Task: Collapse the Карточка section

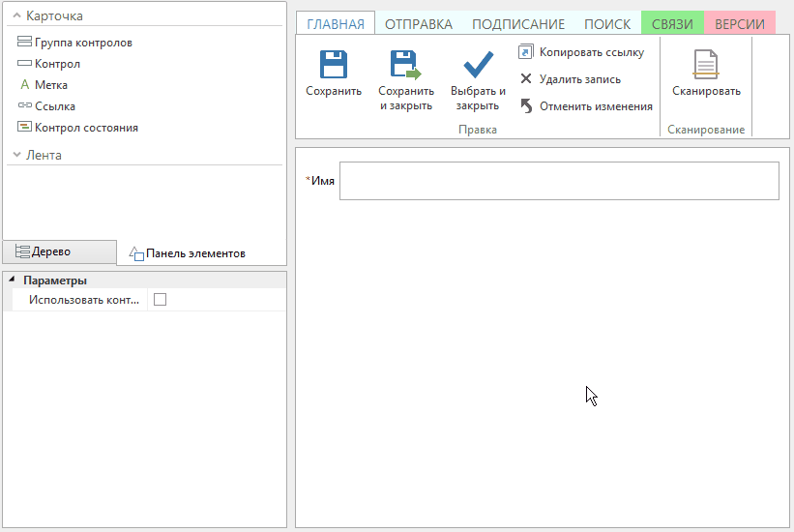Action: pyautogui.click(x=17, y=16)
